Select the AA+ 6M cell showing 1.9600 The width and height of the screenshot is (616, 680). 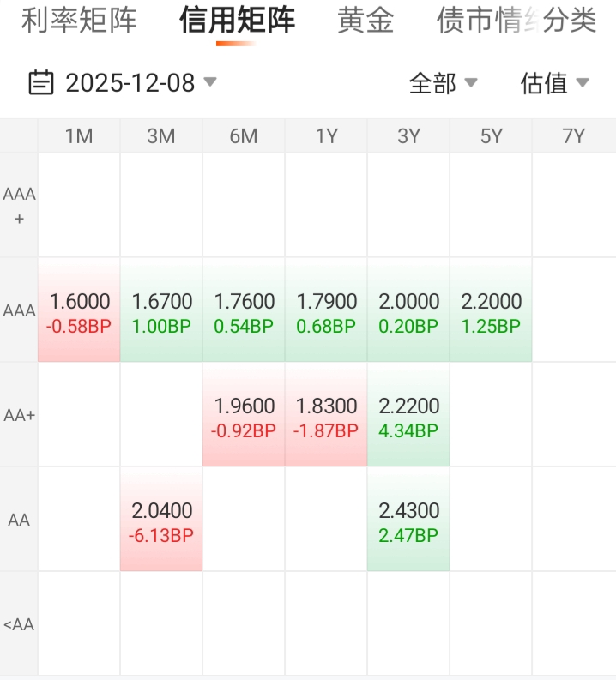(244, 417)
